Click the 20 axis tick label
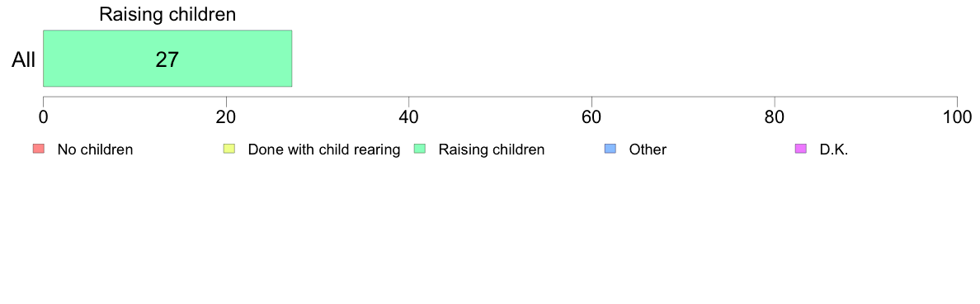The height and width of the screenshot is (304, 980). click(x=226, y=116)
